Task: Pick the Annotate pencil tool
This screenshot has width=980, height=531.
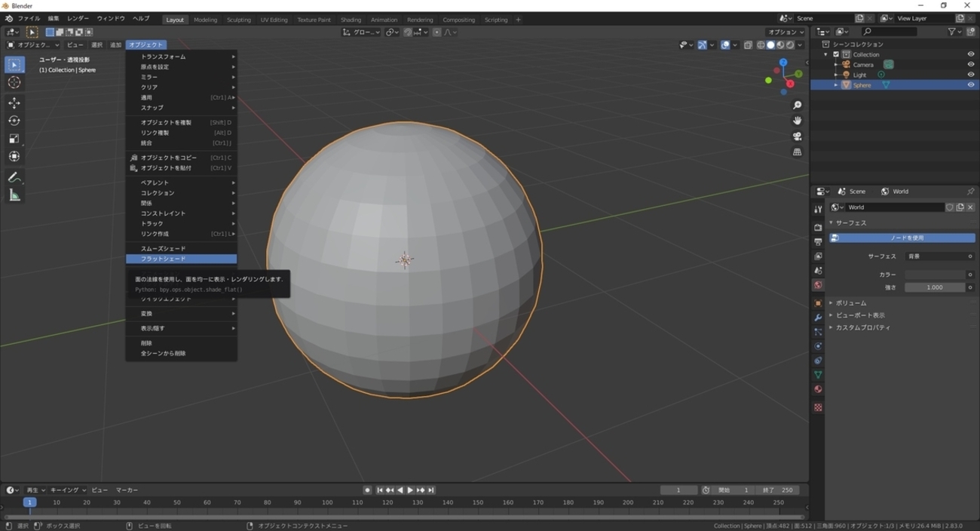Action: click(x=14, y=178)
